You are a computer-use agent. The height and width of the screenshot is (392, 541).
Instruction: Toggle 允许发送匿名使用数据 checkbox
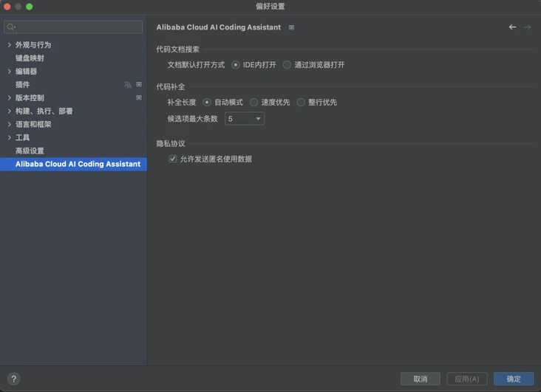pyautogui.click(x=172, y=159)
